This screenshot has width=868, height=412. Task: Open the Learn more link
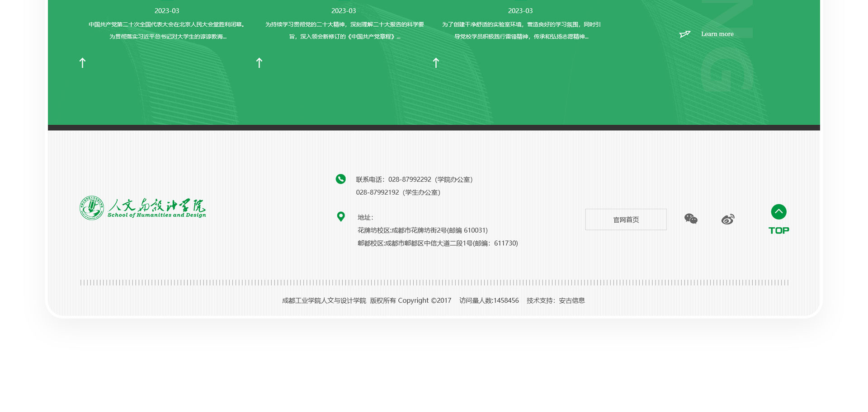[717, 34]
